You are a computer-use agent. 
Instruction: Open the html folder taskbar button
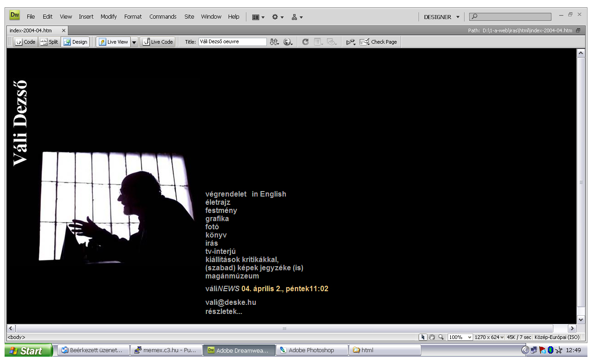point(385,350)
